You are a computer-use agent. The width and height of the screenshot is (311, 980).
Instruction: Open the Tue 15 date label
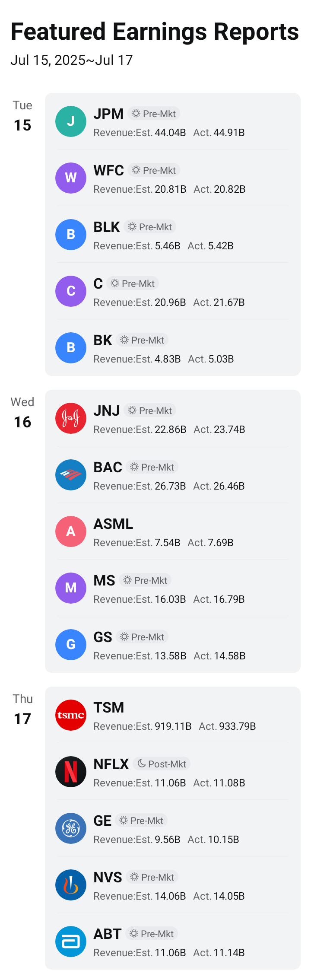coord(22,116)
